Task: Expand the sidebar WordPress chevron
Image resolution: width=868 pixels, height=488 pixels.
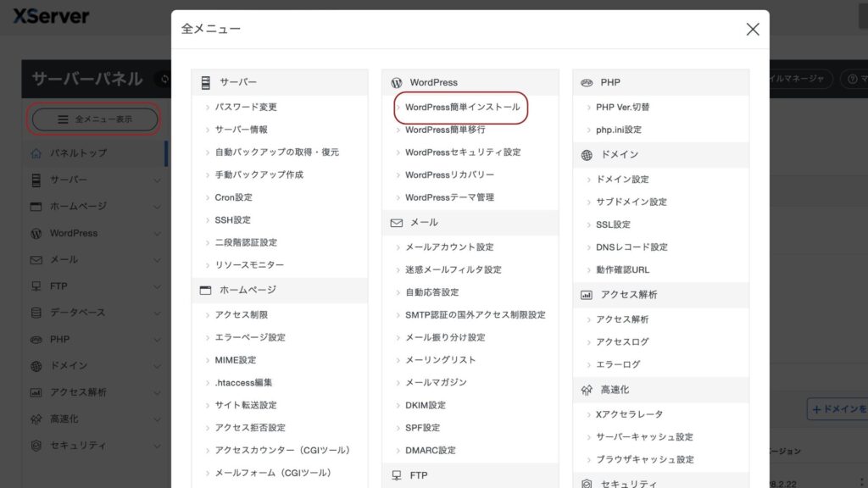Action: [157, 234]
